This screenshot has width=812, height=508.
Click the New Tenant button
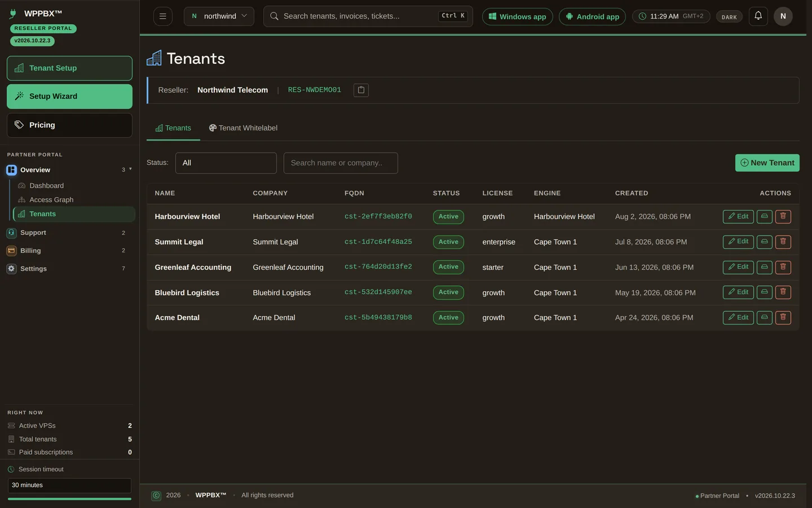[767, 163]
